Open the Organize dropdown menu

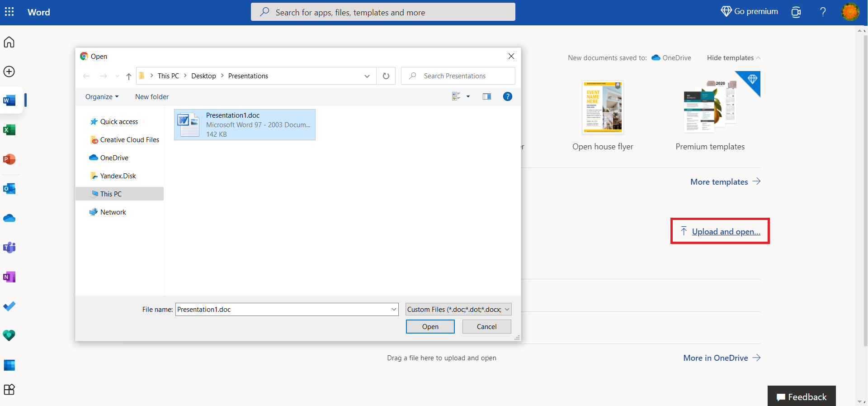(x=102, y=97)
